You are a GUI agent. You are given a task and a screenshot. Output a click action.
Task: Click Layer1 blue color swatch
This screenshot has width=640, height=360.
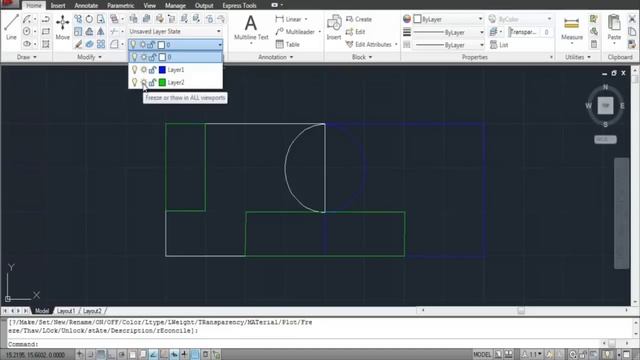point(162,70)
